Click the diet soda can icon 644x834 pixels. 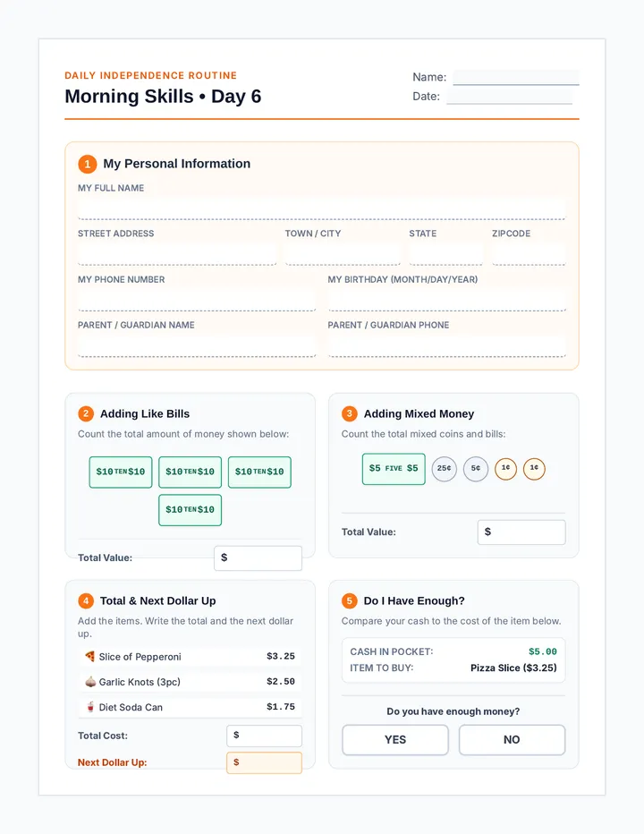click(x=89, y=707)
